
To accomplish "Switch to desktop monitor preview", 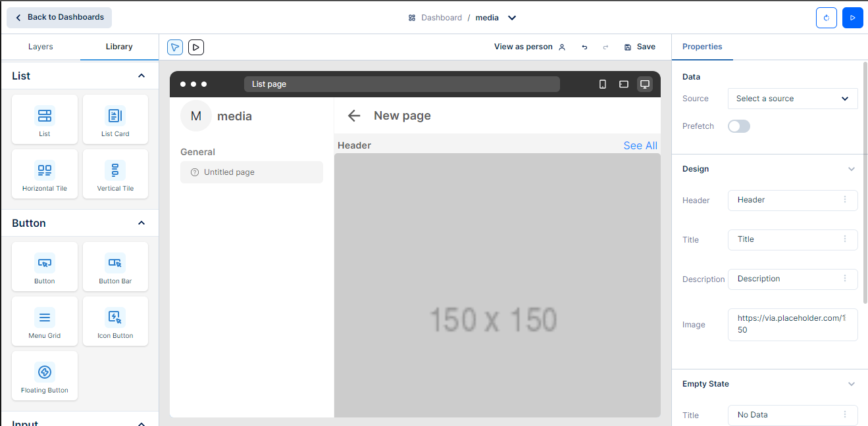I will [645, 84].
